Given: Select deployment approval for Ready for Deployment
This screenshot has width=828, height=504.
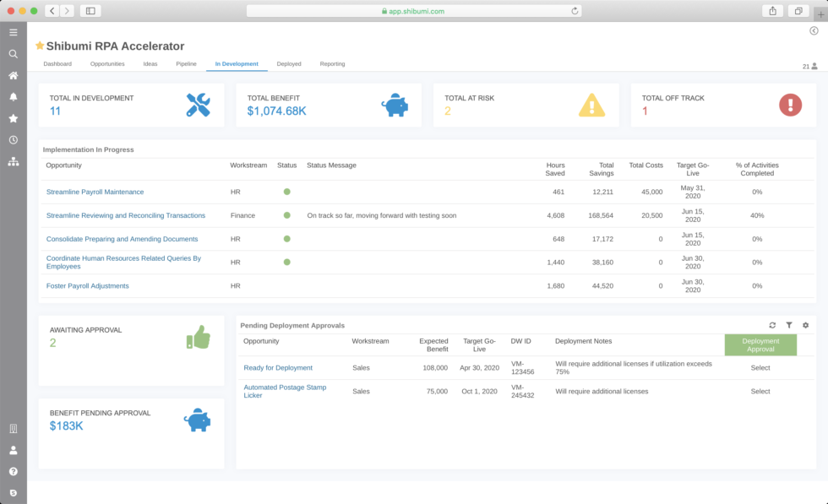Looking at the screenshot, I should coord(760,367).
